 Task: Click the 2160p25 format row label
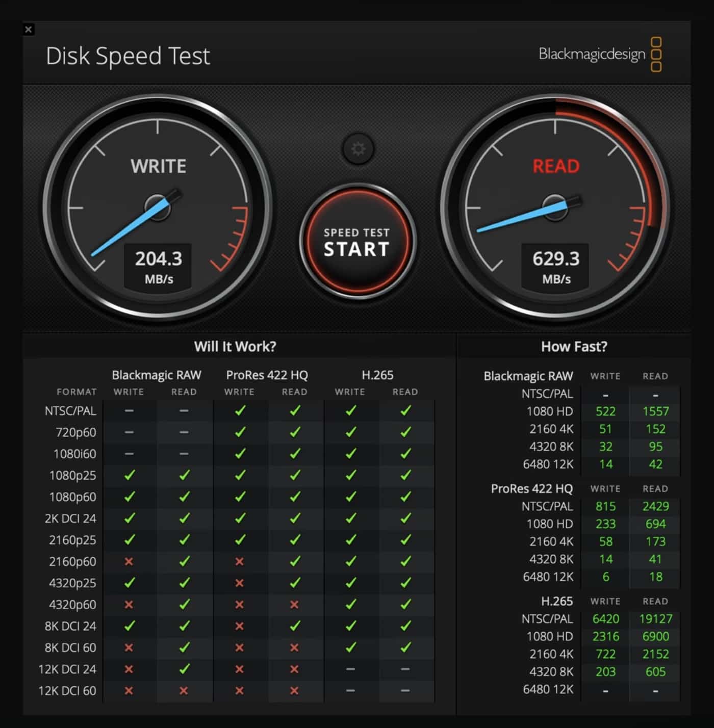[x=73, y=540]
